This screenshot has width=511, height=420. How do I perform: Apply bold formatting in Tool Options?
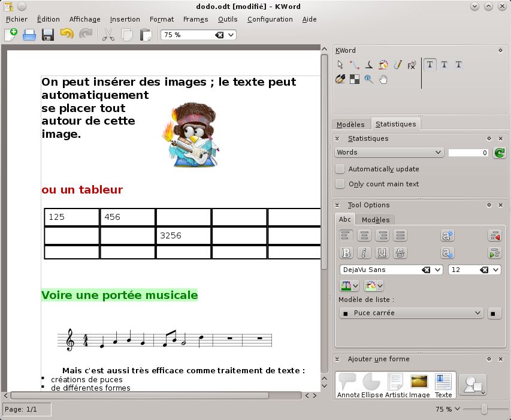click(346, 252)
